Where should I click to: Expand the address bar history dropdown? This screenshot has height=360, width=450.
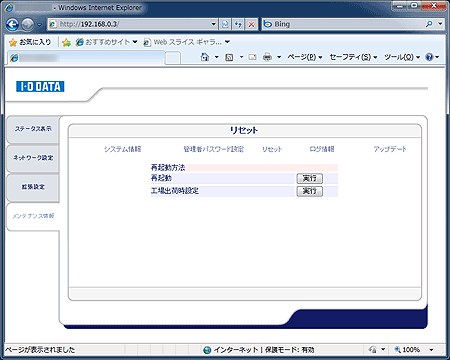214,24
